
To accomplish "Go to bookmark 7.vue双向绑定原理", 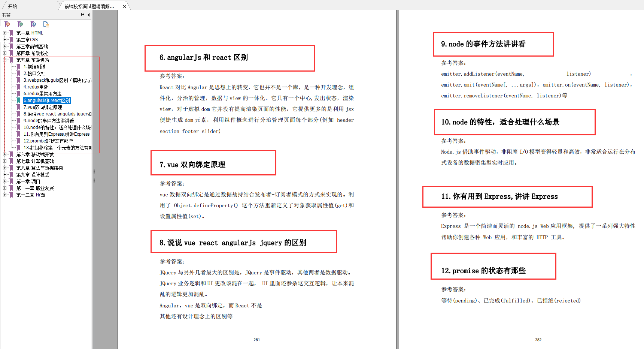I will tap(43, 107).
